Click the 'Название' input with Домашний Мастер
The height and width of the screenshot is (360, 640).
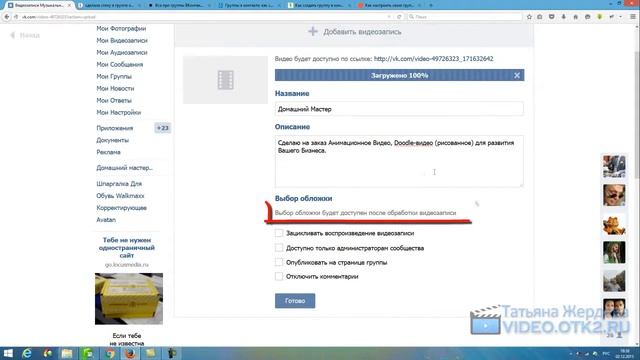pos(399,109)
